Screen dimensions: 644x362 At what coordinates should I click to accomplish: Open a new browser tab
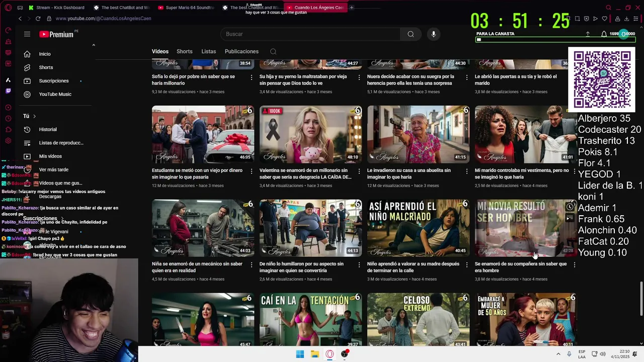352,8
